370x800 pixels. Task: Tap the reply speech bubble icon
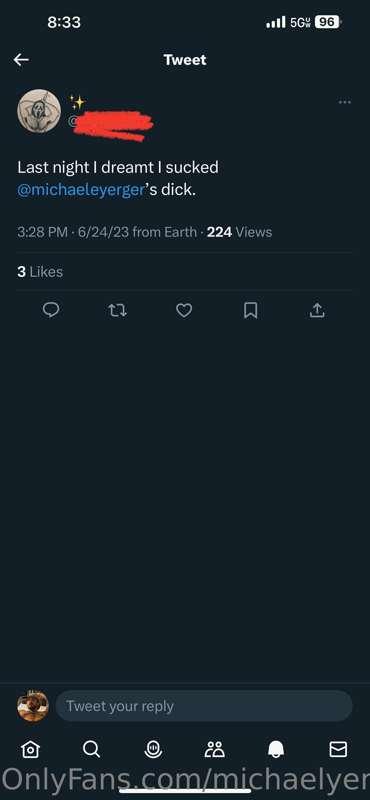tap(51, 310)
